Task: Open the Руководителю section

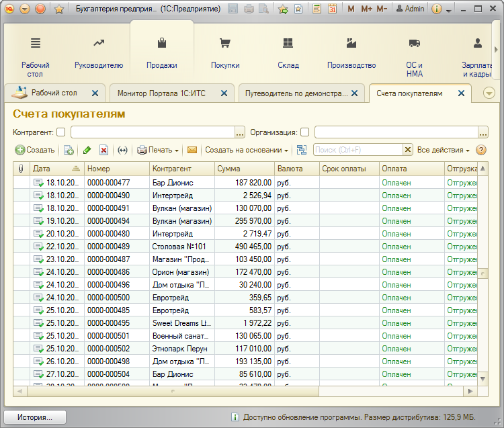Action: click(x=99, y=54)
